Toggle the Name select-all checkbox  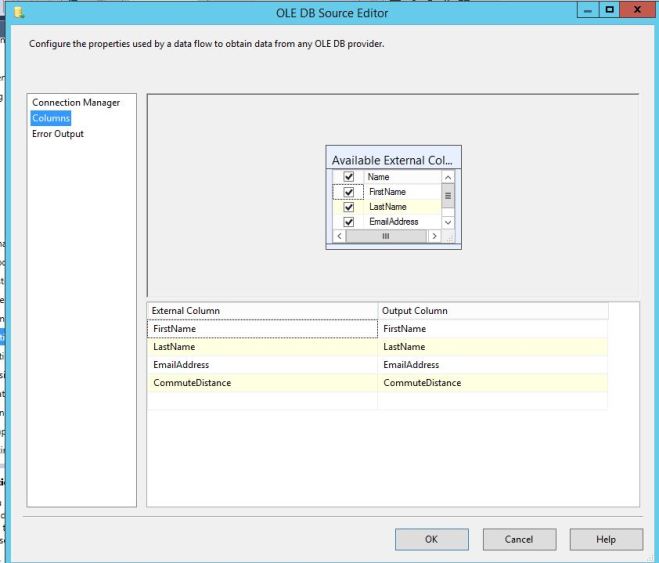pos(349,177)
